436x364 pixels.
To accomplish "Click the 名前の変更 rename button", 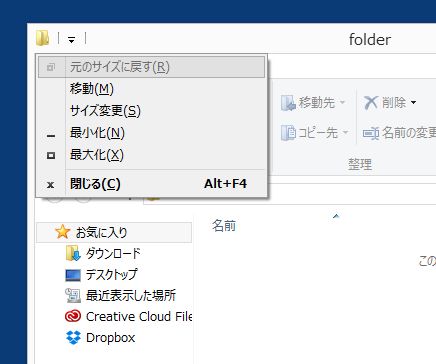I will click(399, 133).
